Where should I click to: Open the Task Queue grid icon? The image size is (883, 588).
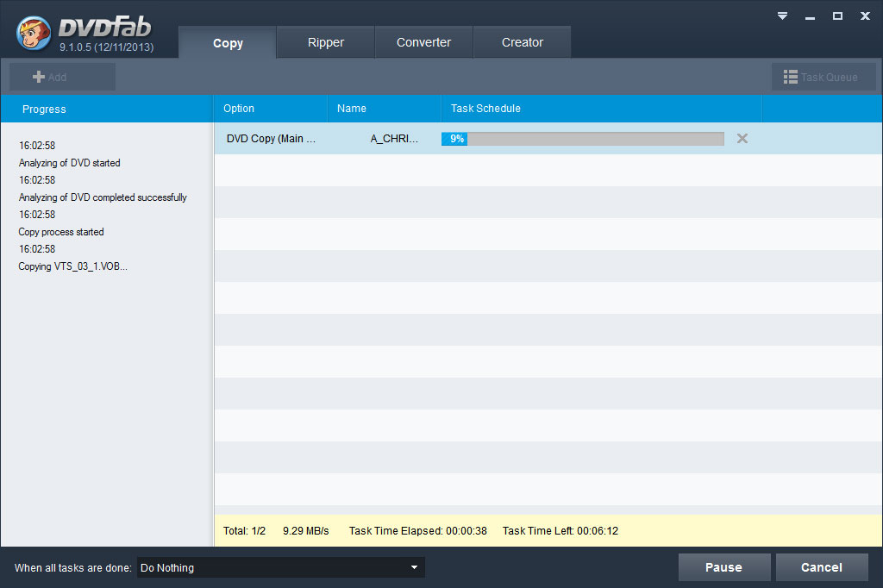point(791,76)
